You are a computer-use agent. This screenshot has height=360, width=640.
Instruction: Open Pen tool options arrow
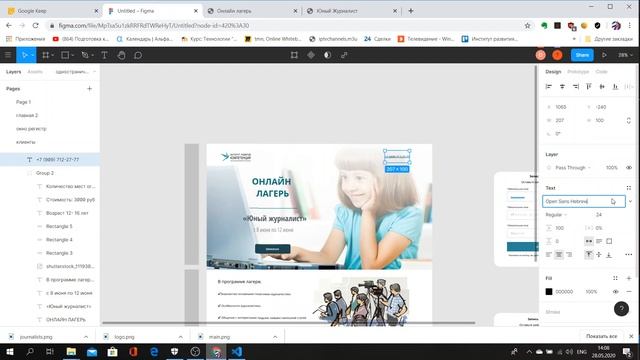pyautogui.click(x=92, y=56)
